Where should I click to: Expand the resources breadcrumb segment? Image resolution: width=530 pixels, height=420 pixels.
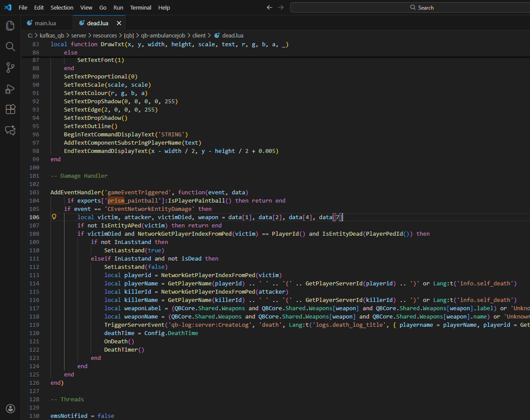pos(105,35)
